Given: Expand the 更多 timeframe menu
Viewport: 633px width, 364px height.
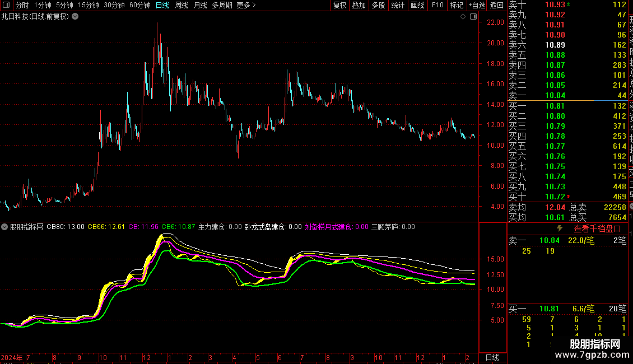Looking at the screenshot, I should click(246, 5).
